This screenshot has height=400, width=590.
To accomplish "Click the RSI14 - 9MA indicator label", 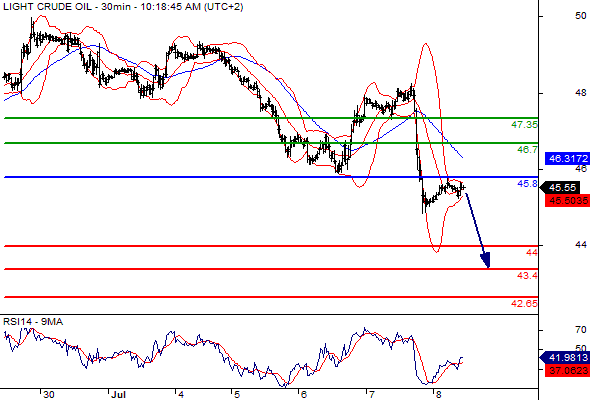I will (33, 322).
